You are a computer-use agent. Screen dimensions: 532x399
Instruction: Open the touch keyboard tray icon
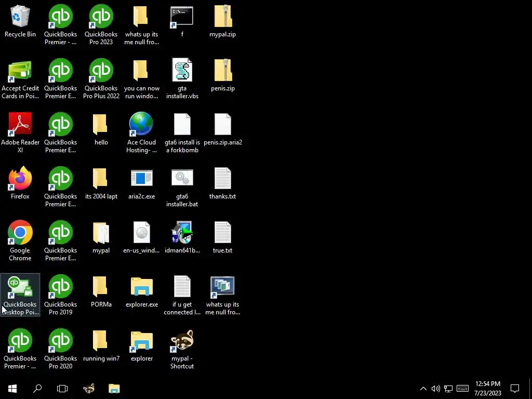462,389
